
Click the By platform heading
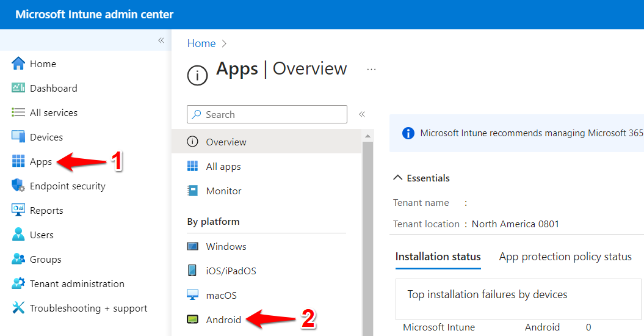coord(213,221)
